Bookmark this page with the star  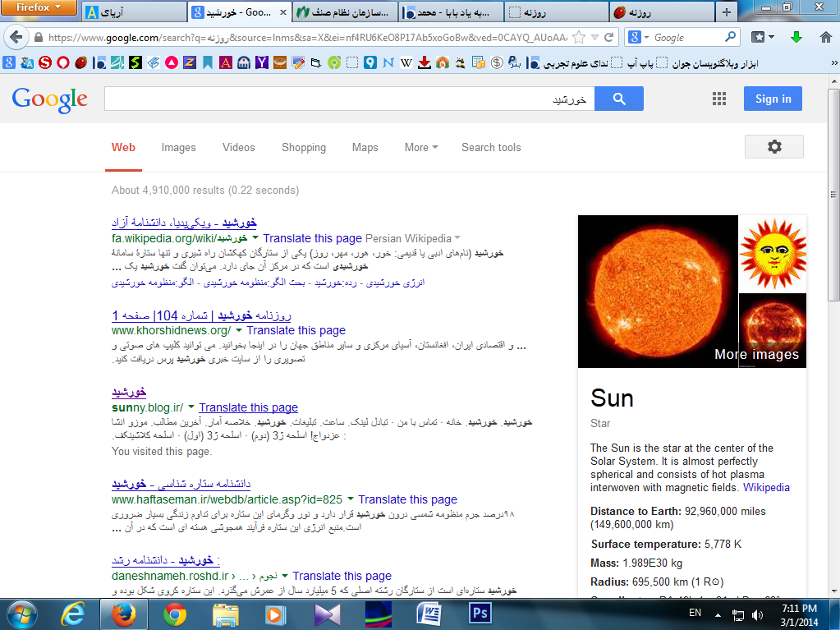click(580, 38)
